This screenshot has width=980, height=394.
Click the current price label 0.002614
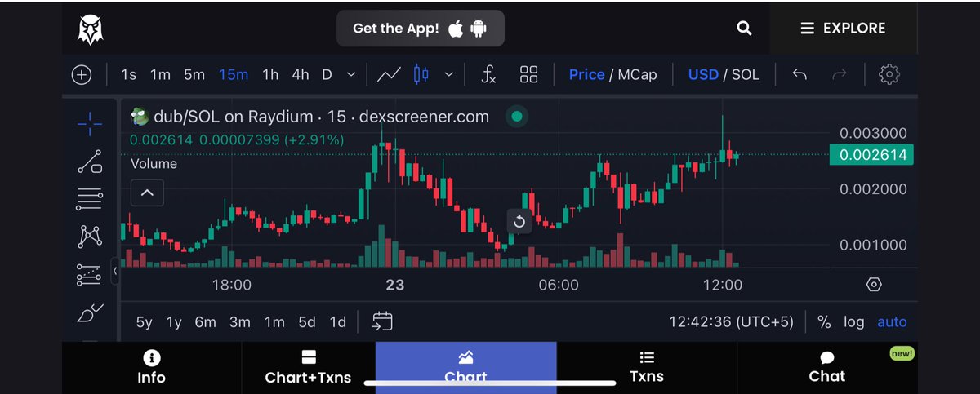(871, 155)
